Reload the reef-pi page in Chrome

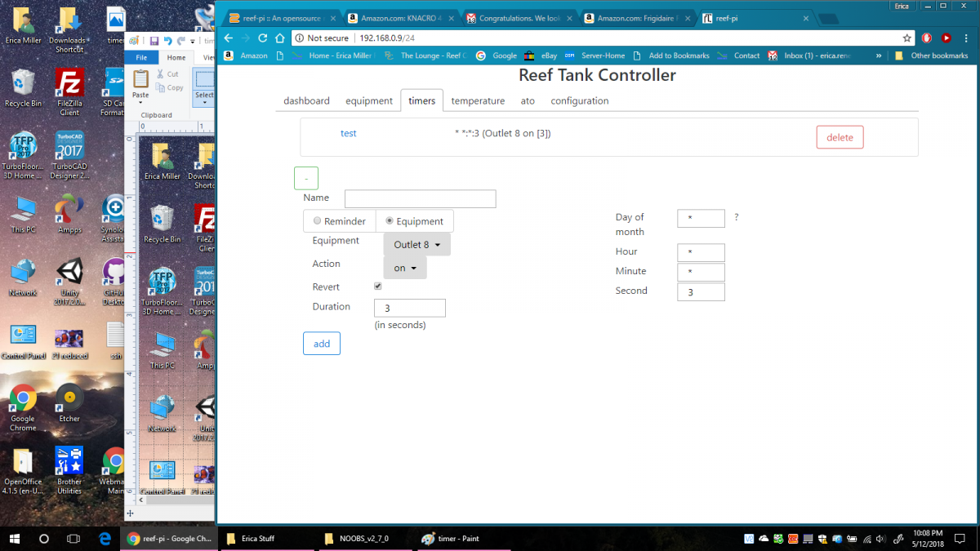[x=262, y=38]
